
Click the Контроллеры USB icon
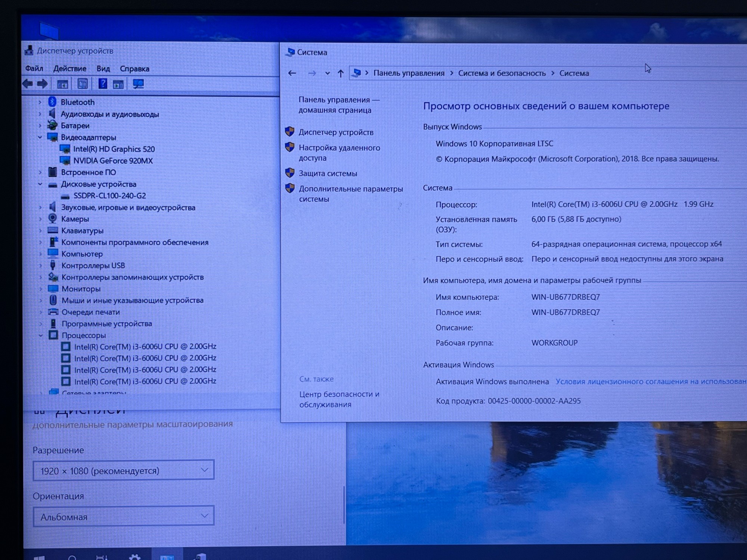coord(53,265)
